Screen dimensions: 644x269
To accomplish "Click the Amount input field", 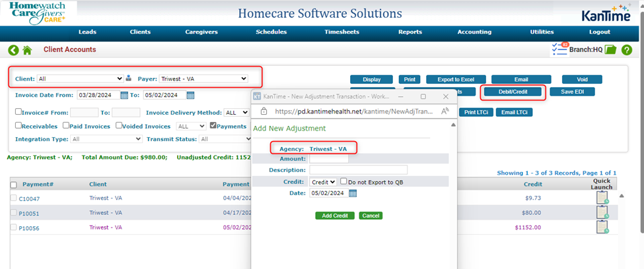I will 329,159.
